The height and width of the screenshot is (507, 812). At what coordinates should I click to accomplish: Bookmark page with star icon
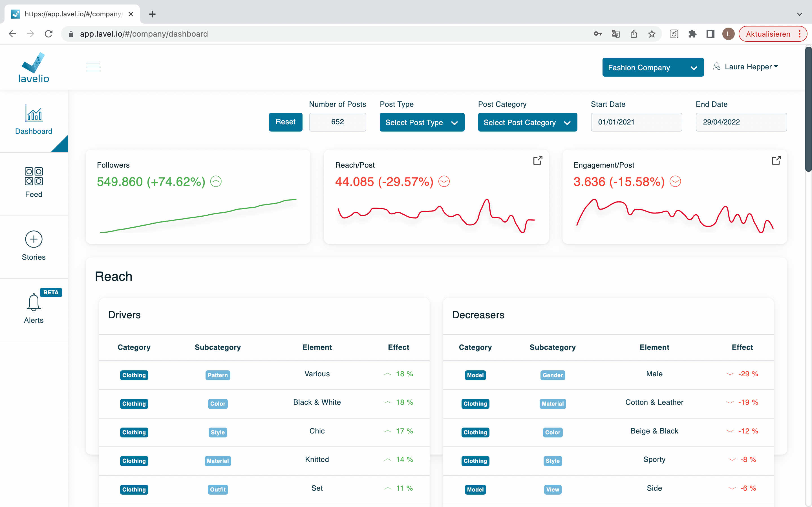652,34
